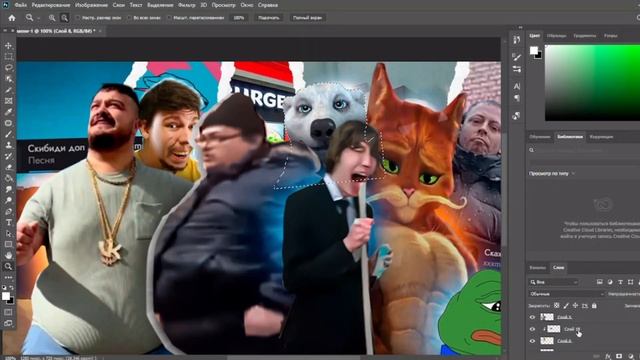This screenshot has width=640, height=360.
Task: Switch to the 'Каналы' tab
Action: [x=537, y=268]
